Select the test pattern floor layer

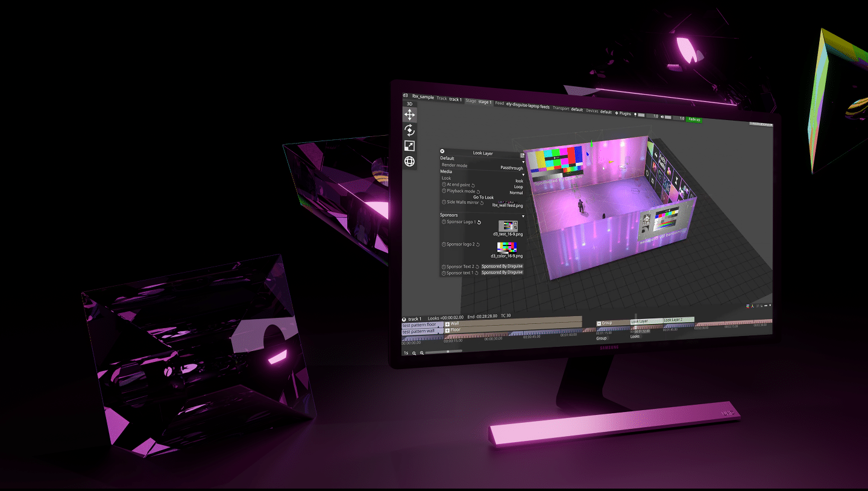coord(423,325)
